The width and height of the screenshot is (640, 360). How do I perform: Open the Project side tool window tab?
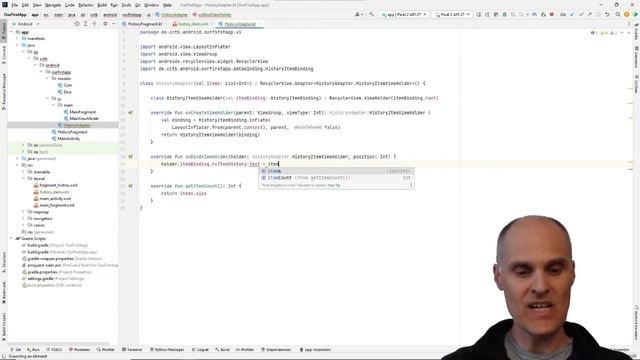pos(4,32)
